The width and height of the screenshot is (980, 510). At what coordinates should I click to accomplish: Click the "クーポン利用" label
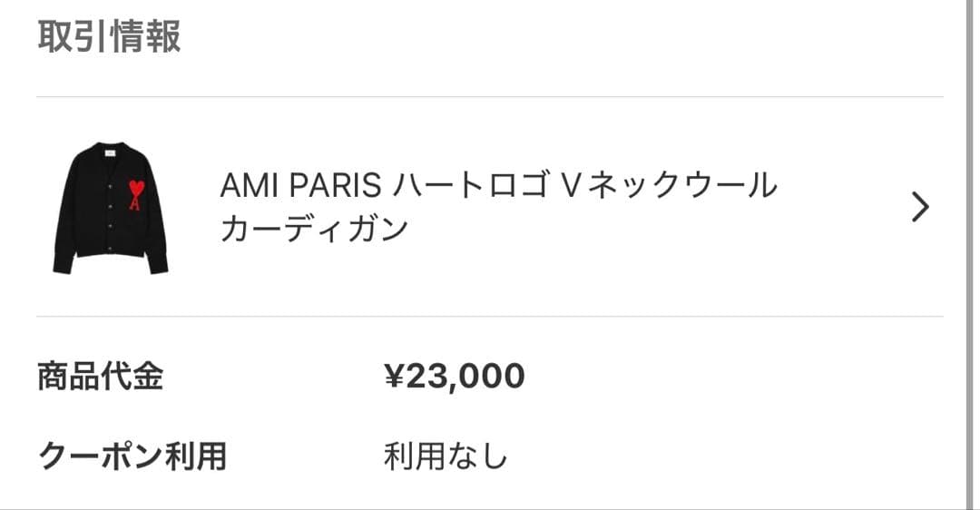coord(132,456)
